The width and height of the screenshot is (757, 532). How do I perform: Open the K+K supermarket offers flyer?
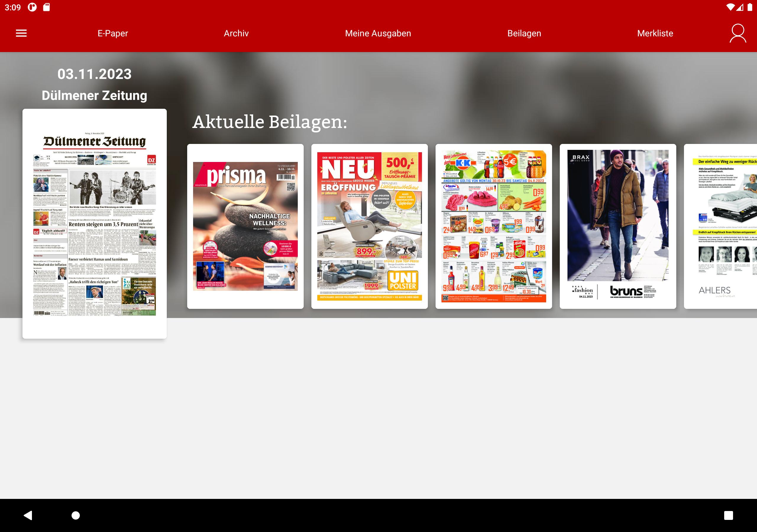[494, 226]
